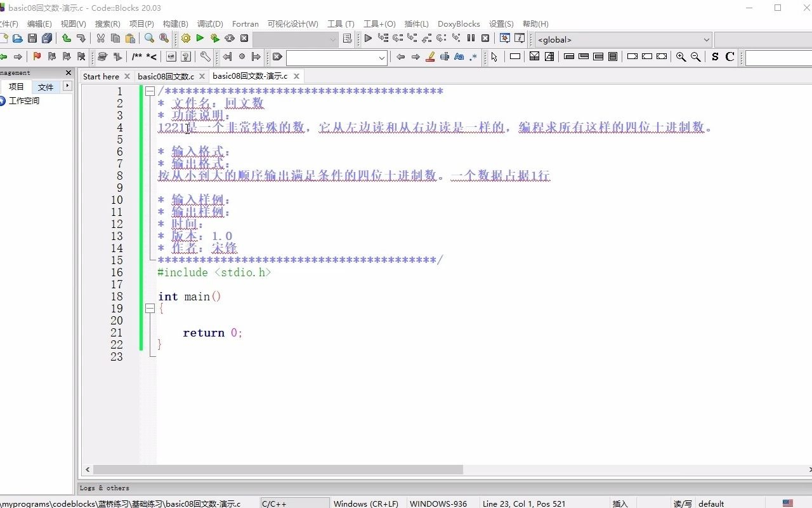
Task: Start the Debug/Continue button
Action: (x=368, y=38)
